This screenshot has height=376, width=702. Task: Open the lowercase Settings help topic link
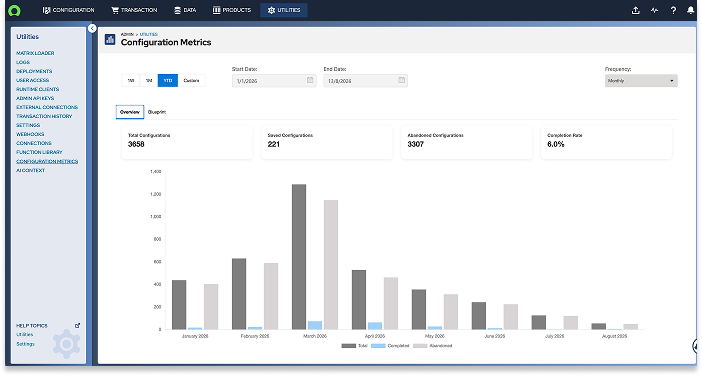coord(25,344)
